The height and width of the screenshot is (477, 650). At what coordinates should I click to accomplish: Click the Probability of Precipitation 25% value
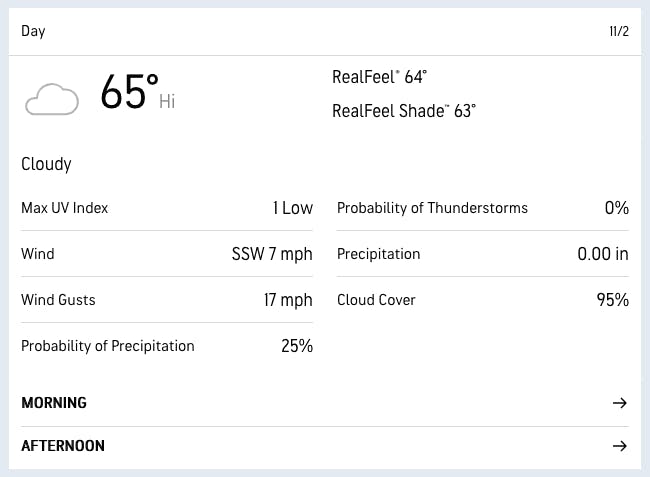coord(297,346)
